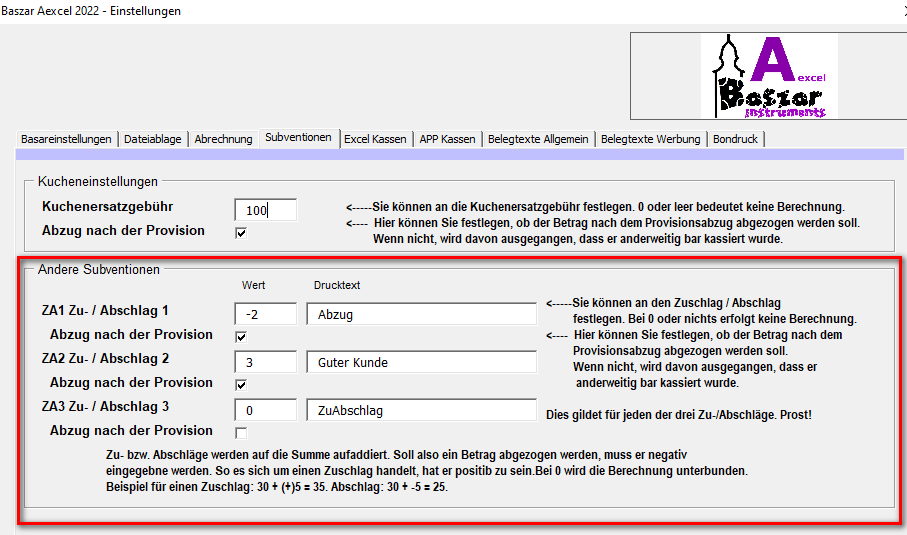
Task: Switch to the Bondruck tab
Action: tap(735, 139)
